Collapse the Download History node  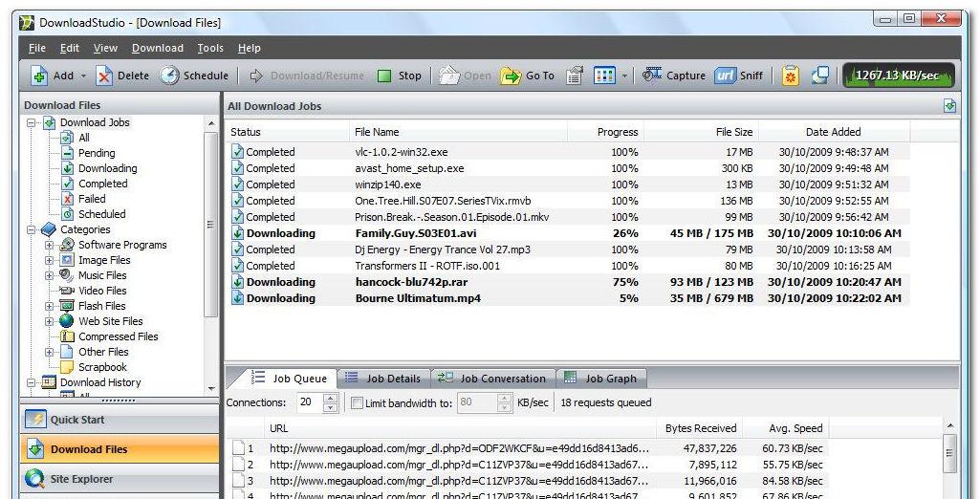point(31,382)
